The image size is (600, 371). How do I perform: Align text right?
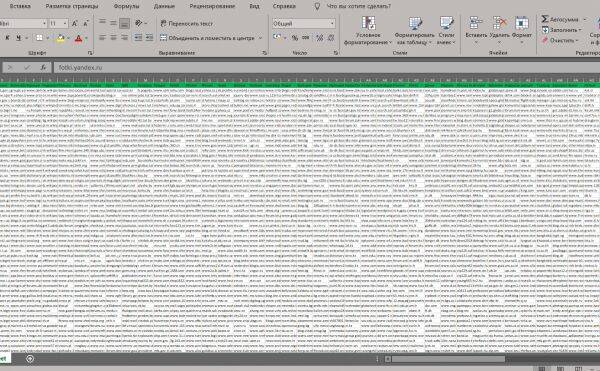tap(124, 37)
